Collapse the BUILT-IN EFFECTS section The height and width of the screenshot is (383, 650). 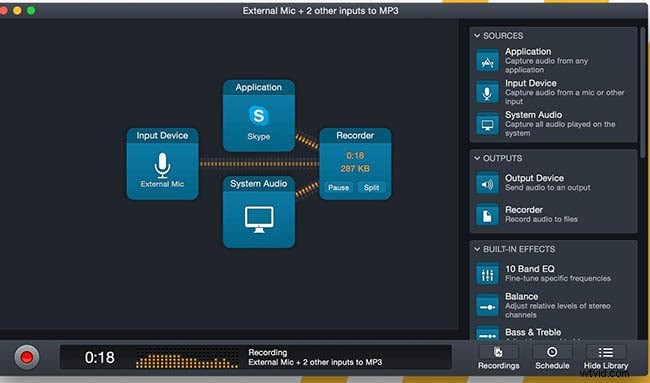tap(477, 249)
